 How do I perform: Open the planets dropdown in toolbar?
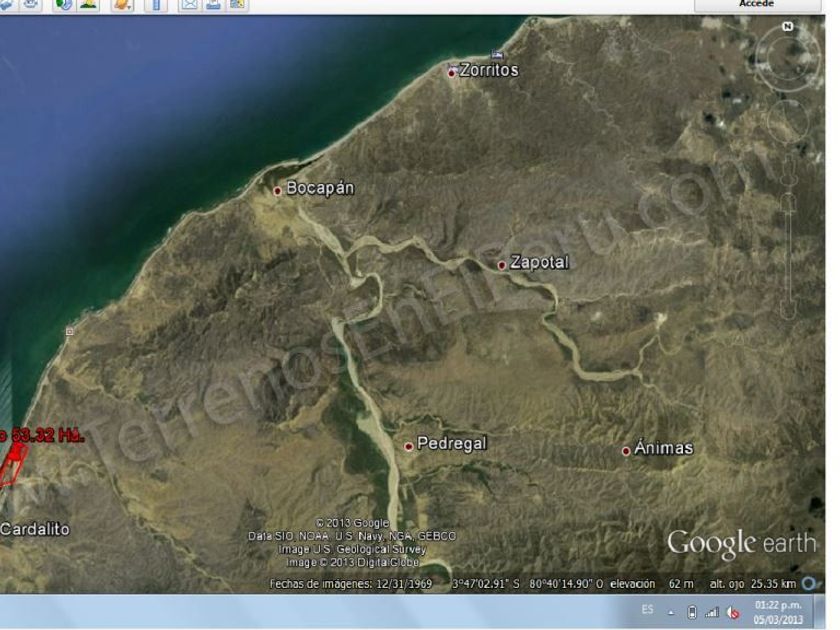[122, 4]
